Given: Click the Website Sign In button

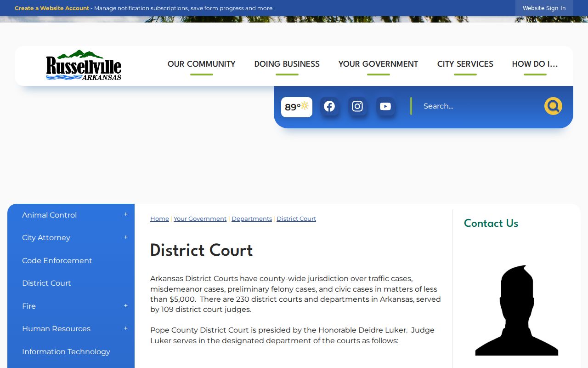Looking at the screenshot, I should coord(544,8).
